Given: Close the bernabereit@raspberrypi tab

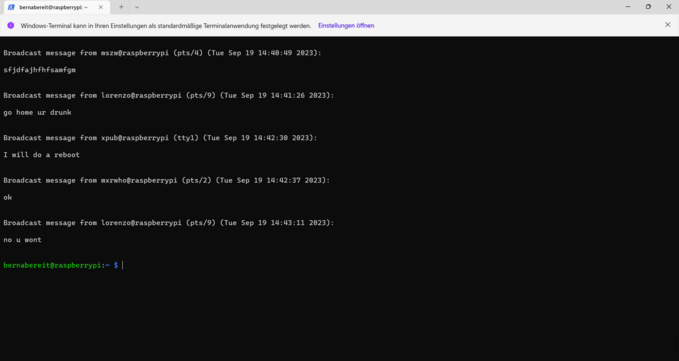Looking at the screenshot, I should 101,7.
